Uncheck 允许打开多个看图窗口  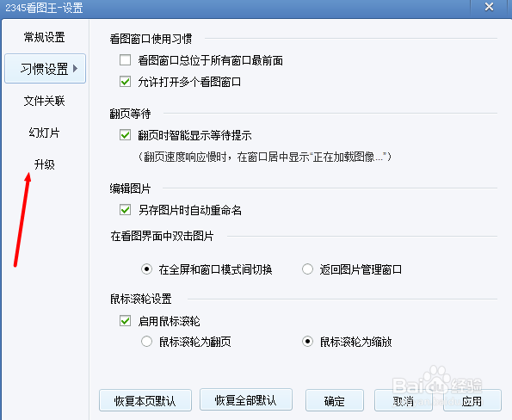pyautogui.click(x=125, y=81)
